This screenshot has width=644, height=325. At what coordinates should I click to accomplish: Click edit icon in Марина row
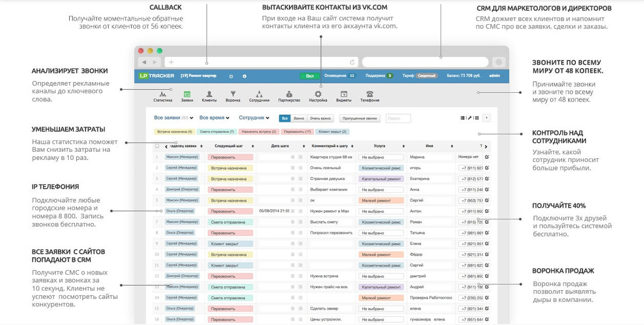(x=487, y=157)
